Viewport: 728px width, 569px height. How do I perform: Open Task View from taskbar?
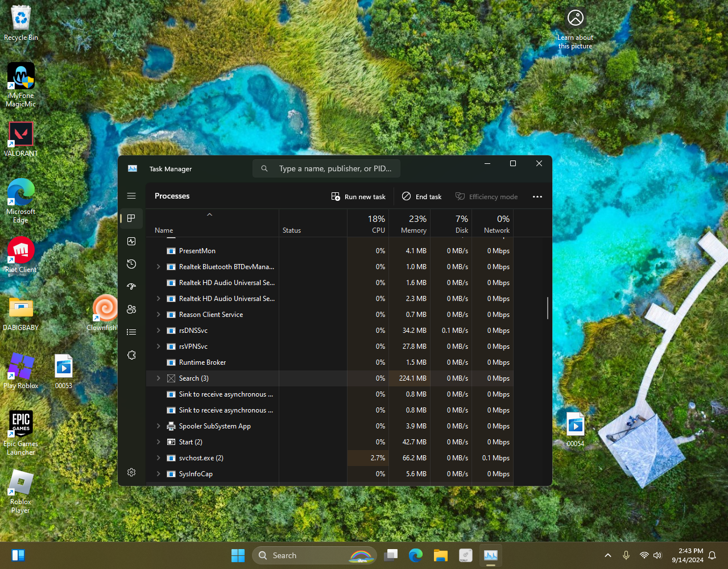coord(391,555)
